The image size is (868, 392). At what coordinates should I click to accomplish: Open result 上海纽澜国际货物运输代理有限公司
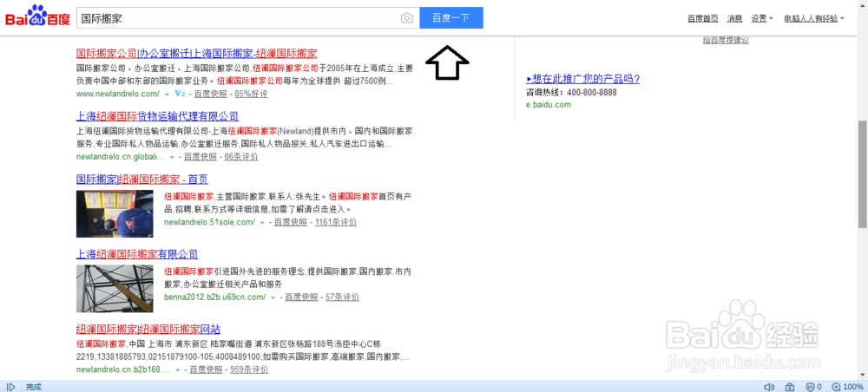[158, 116]
